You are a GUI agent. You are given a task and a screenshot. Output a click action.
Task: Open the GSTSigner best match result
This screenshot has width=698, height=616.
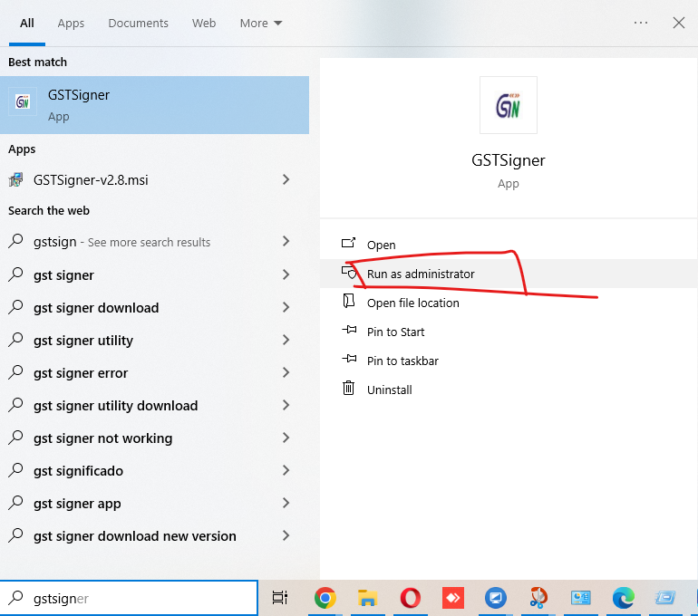pos(154,105)
